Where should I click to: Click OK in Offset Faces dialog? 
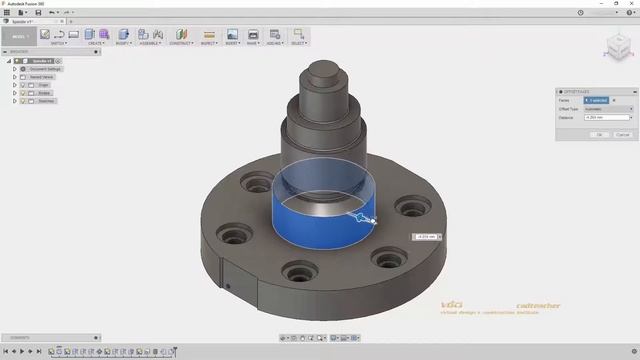tap(599, 135)
